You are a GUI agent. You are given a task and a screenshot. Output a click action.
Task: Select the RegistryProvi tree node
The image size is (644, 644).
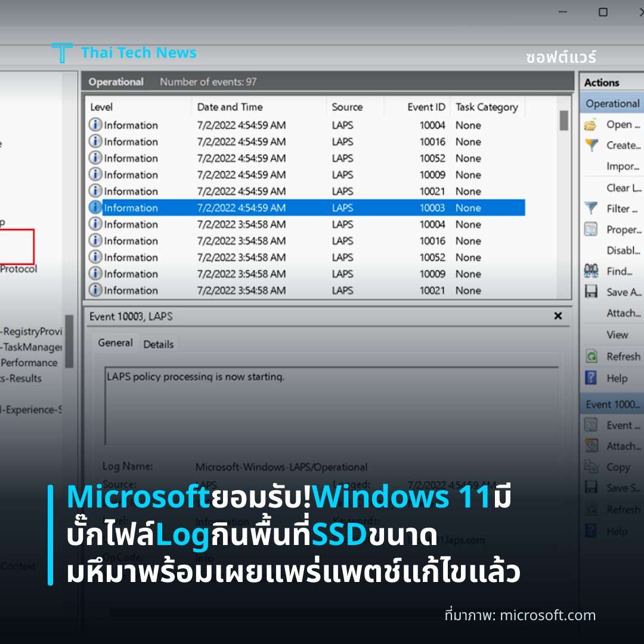tap(31, 332)
